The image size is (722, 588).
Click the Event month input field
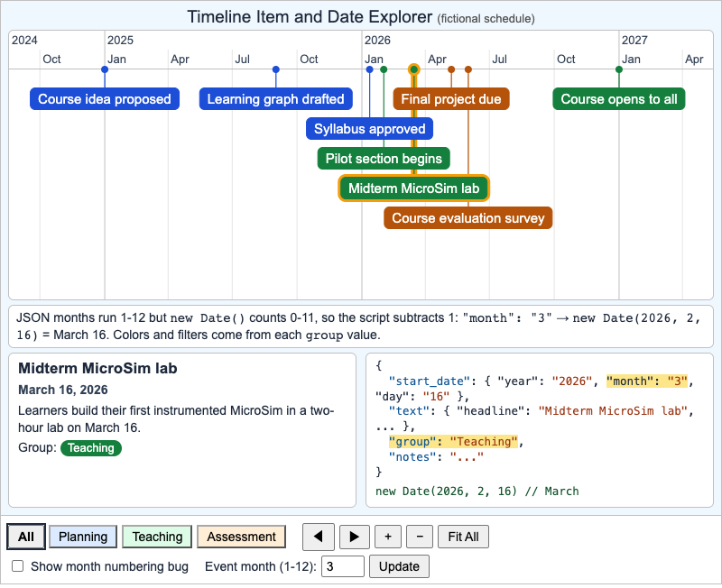pos(343,566)
